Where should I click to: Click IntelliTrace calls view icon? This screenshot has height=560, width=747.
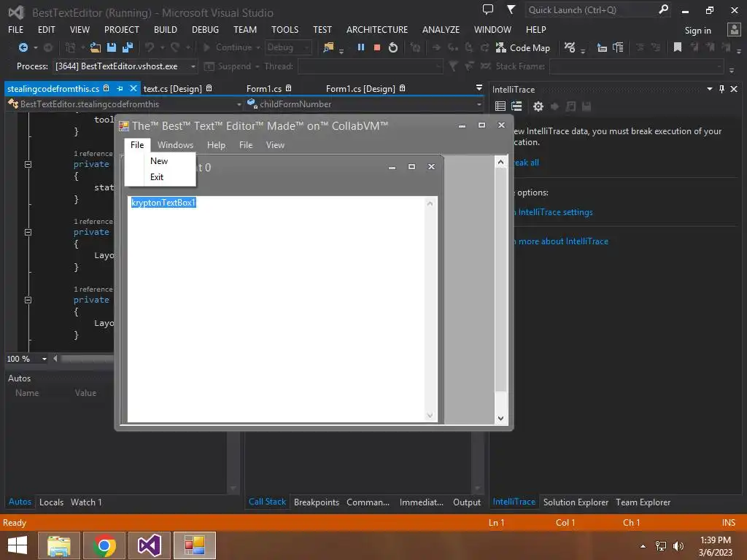pyautogui.click(x=516, y=106)
